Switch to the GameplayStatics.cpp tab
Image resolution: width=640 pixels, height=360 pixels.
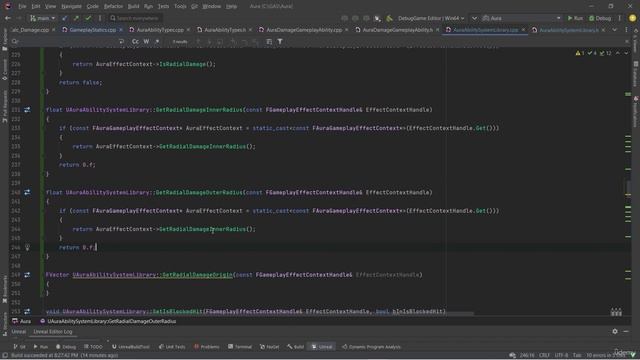pos(92,30)
